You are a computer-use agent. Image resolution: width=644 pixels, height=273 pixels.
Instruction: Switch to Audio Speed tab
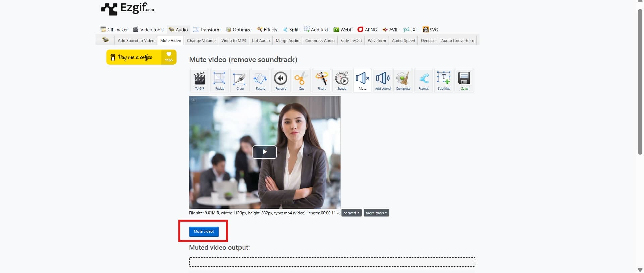403,40
